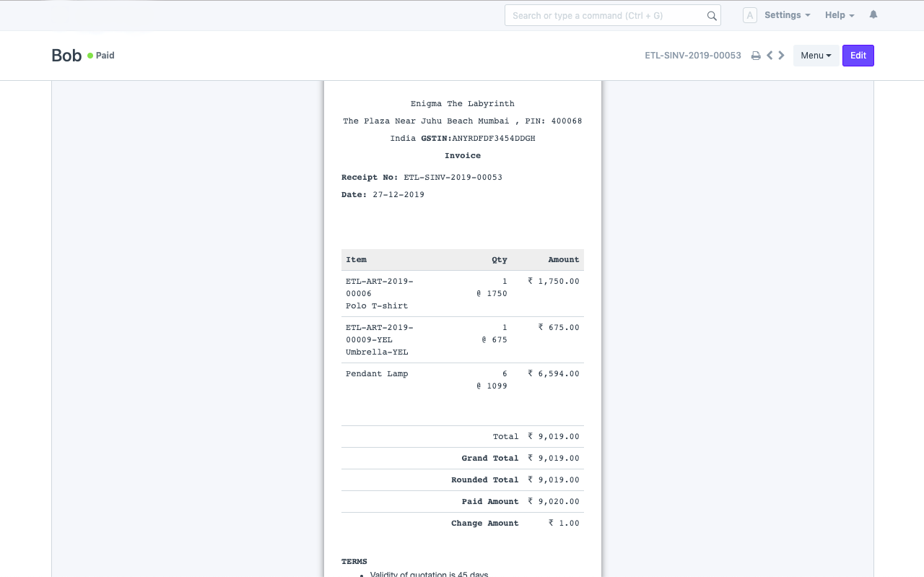924x577 pixels.
Task: Click the magnifier icon in the search bar
Action: 712,16
